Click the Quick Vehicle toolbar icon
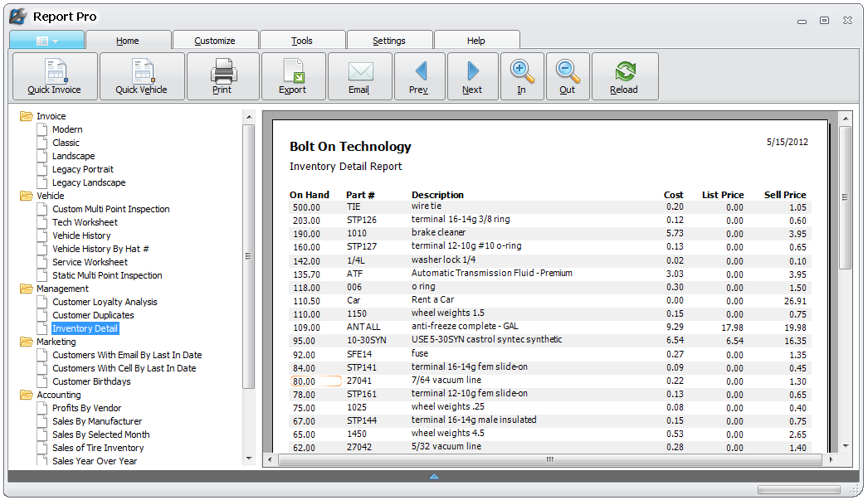 142,76
